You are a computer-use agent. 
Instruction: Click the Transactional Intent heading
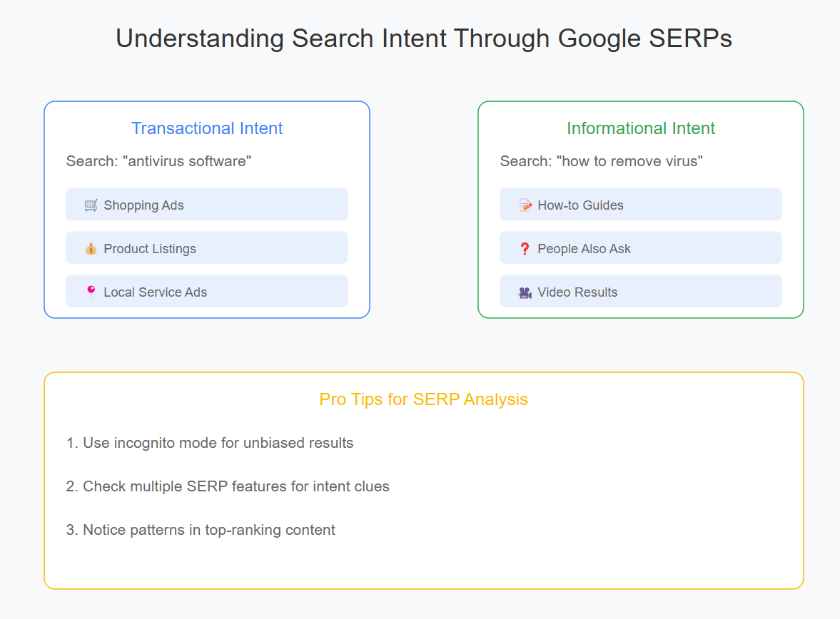(207, 128)
